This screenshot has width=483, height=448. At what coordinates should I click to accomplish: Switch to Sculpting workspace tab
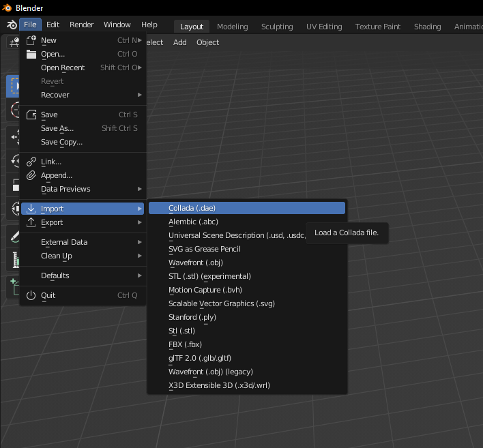coord(277,27)
